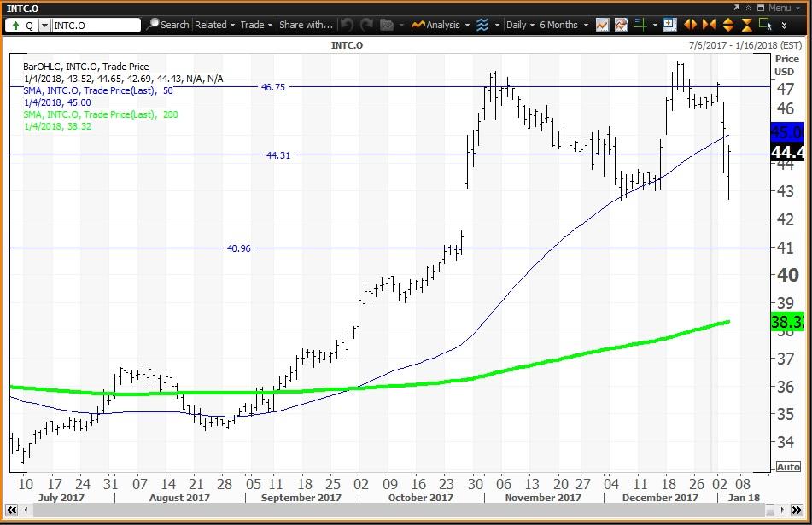Click the collapse double-chevron in title bar

click(x=748, y=8)
